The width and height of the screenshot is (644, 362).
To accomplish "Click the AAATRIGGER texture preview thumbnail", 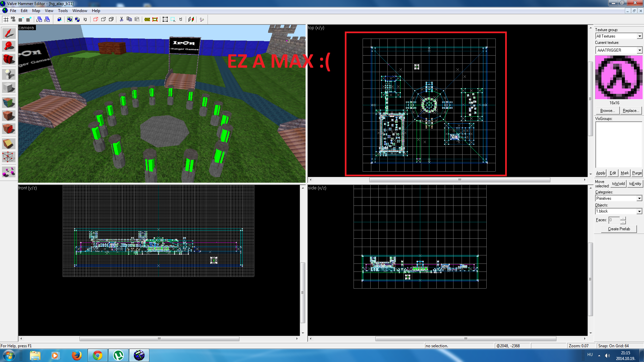I will (x=619, y=77).
